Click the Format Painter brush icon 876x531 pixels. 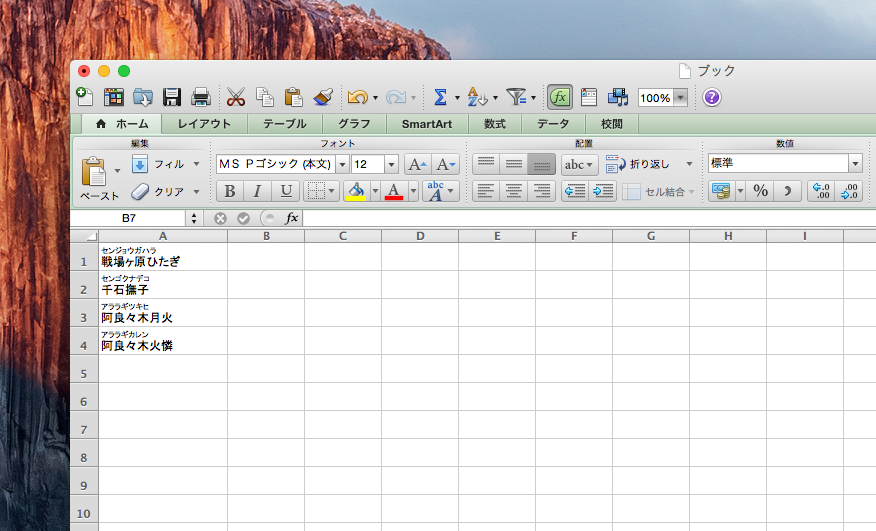click(x=323, y=97)
